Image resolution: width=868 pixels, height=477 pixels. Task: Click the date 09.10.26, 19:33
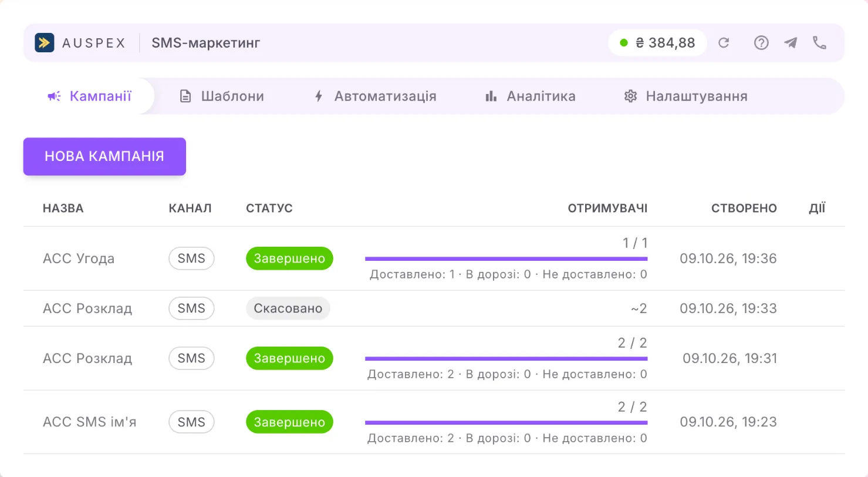(728, 308)
